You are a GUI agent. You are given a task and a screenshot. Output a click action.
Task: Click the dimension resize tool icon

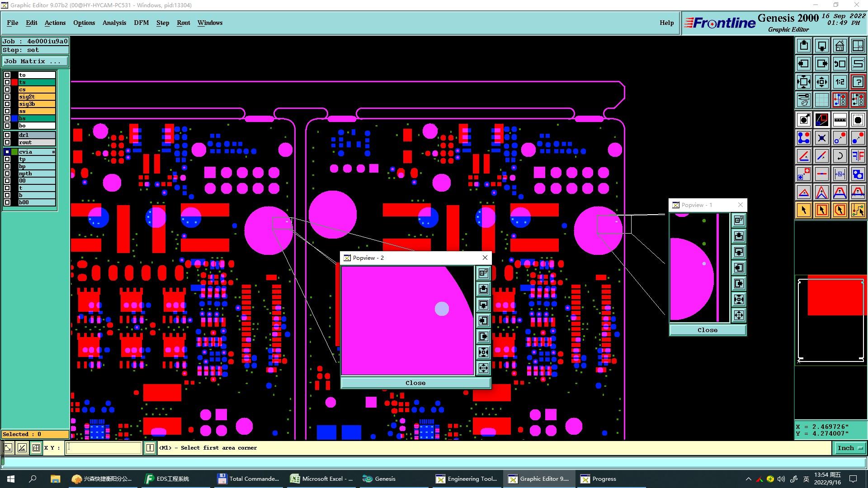click(840, 174)
